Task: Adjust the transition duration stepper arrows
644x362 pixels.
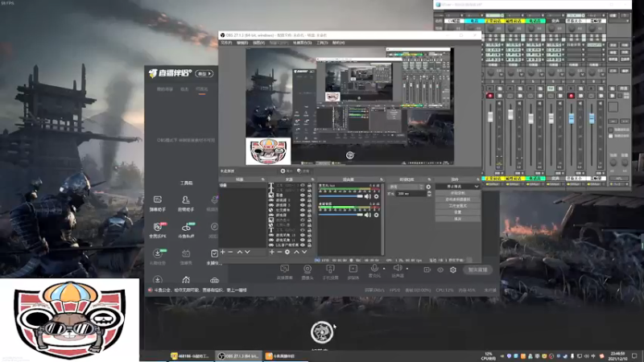Action: click(429, 193)
